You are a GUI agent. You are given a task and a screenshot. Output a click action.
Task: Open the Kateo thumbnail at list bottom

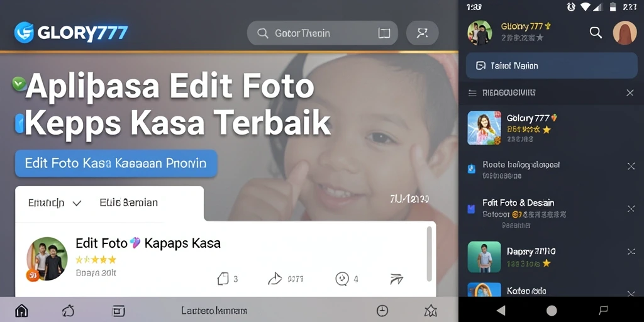tap(484, 289)
